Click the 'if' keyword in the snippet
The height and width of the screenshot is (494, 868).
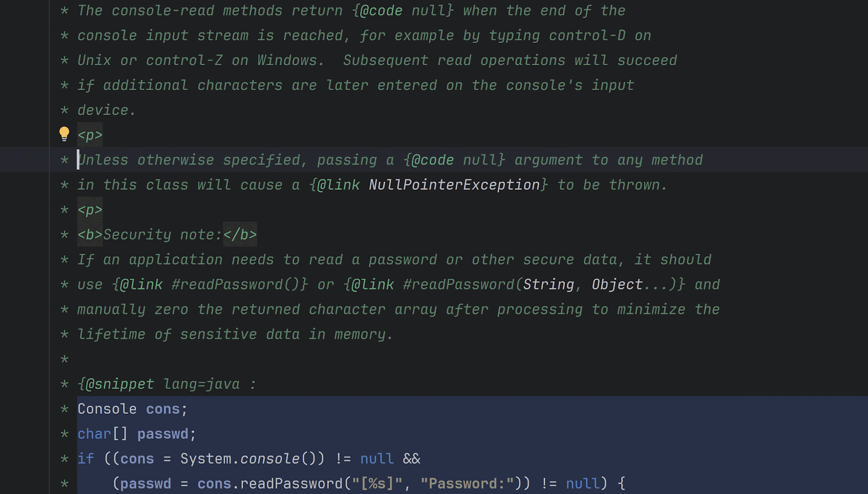(86, 459)
